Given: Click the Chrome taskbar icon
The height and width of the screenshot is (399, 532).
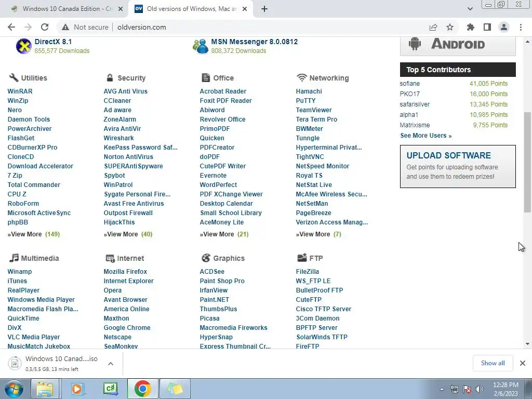Looking at the screenshot, I should coord(142,389).
